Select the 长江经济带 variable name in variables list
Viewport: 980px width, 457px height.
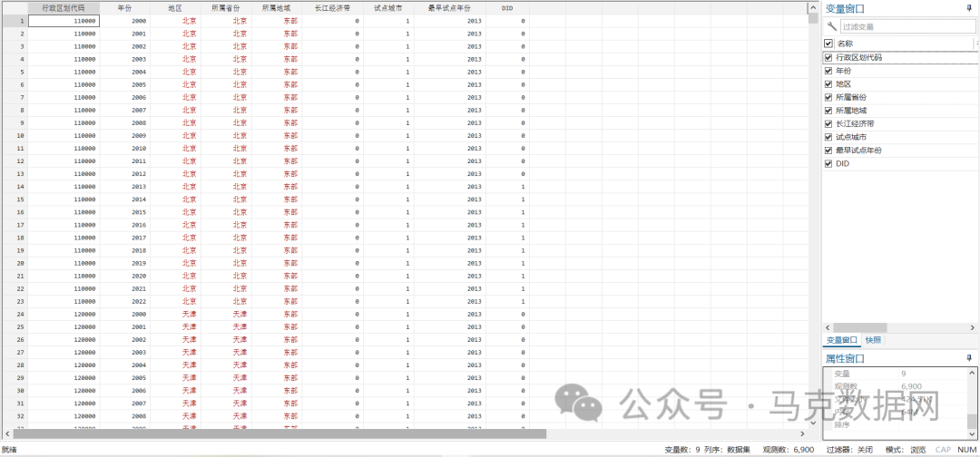click(855, 123)
